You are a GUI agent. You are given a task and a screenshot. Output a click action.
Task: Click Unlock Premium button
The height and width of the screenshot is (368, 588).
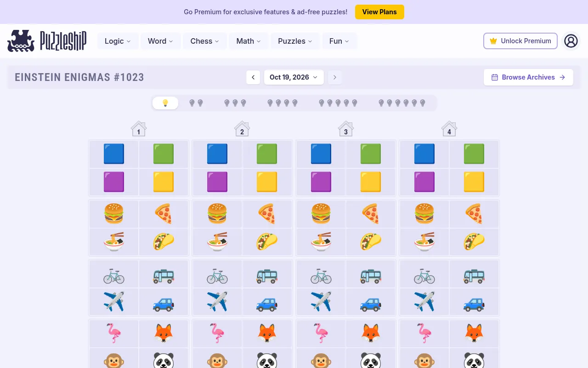click(x=520, y=41)
